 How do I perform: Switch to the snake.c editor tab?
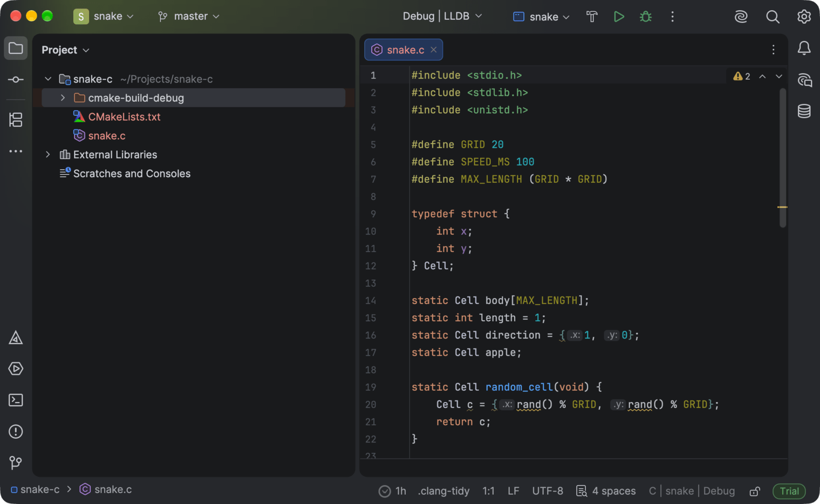coord(404,50)
